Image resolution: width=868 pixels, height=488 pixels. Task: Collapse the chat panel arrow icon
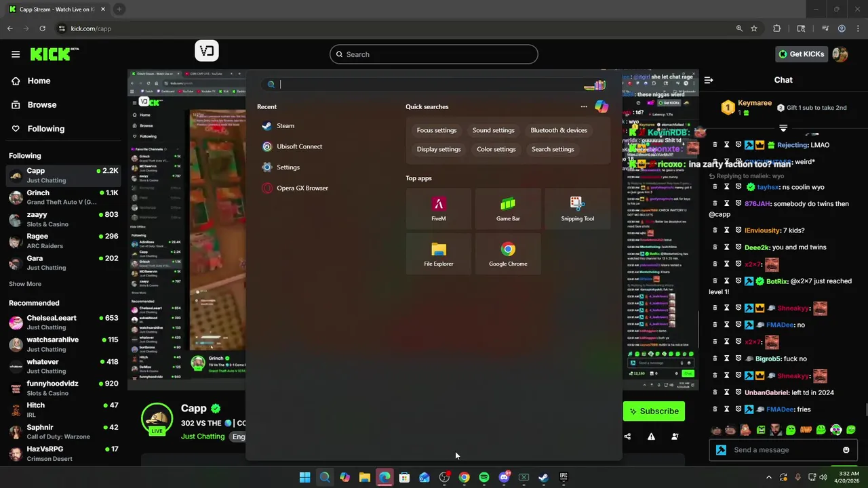(x=709, y=80)
